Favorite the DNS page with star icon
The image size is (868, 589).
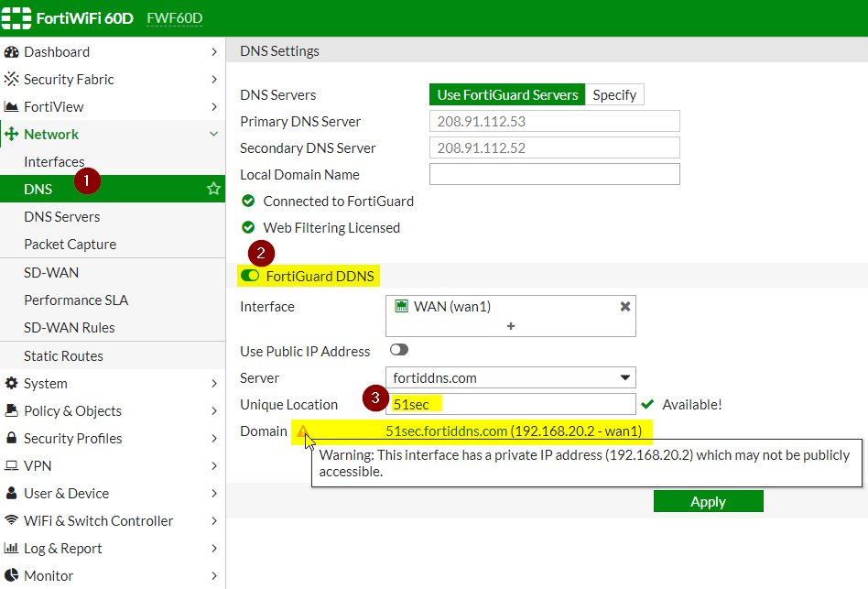click(x=213, y=189)
